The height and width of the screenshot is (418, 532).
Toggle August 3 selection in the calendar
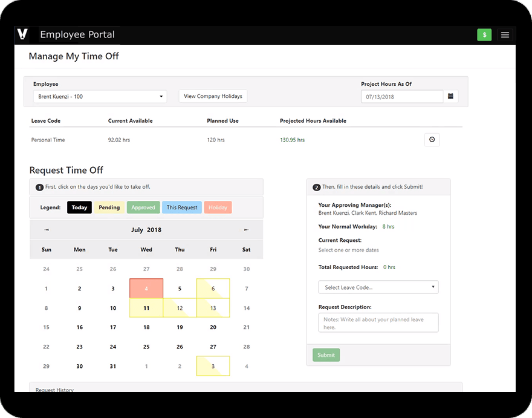(x=213, y=366)
